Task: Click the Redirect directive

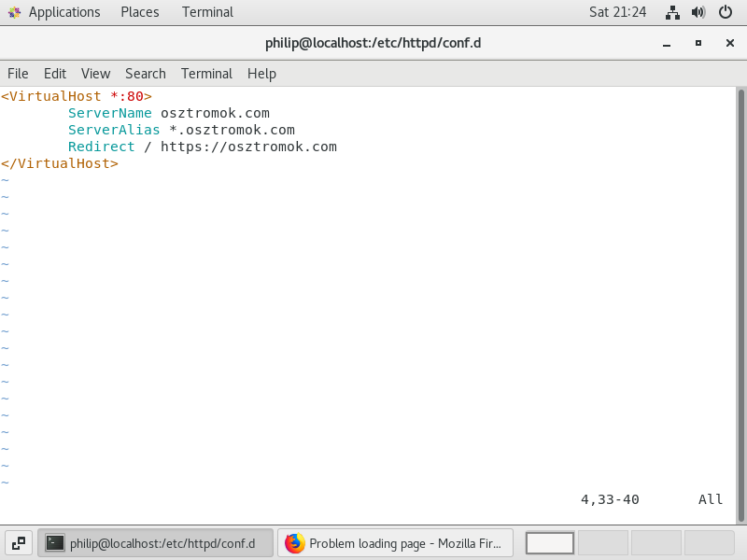Action: [101, 147]
